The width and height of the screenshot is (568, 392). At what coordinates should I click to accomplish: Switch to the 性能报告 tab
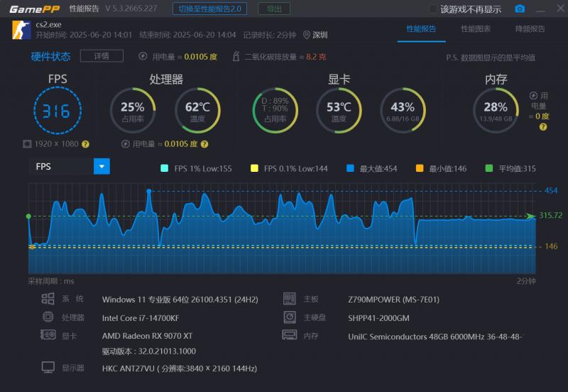pos(421,29)
